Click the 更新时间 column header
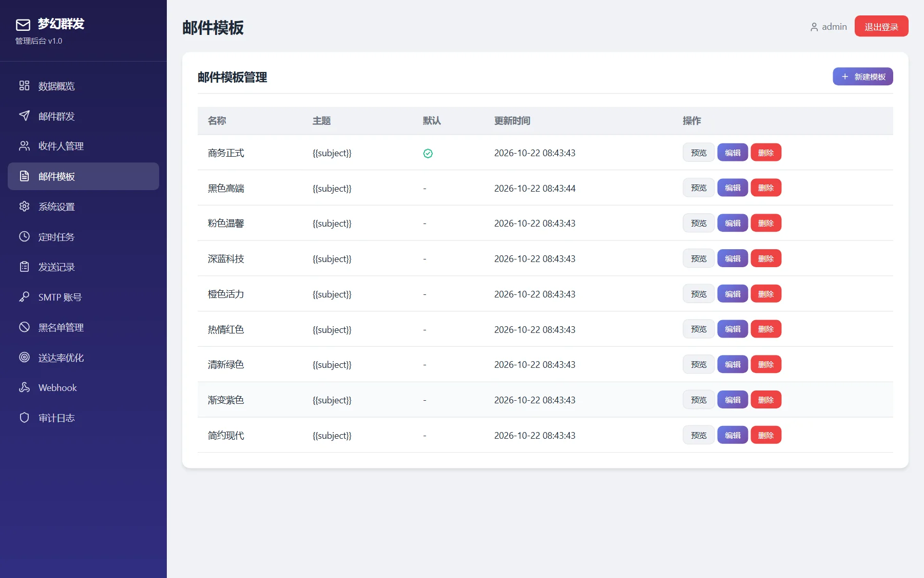 tap(512, 121)
